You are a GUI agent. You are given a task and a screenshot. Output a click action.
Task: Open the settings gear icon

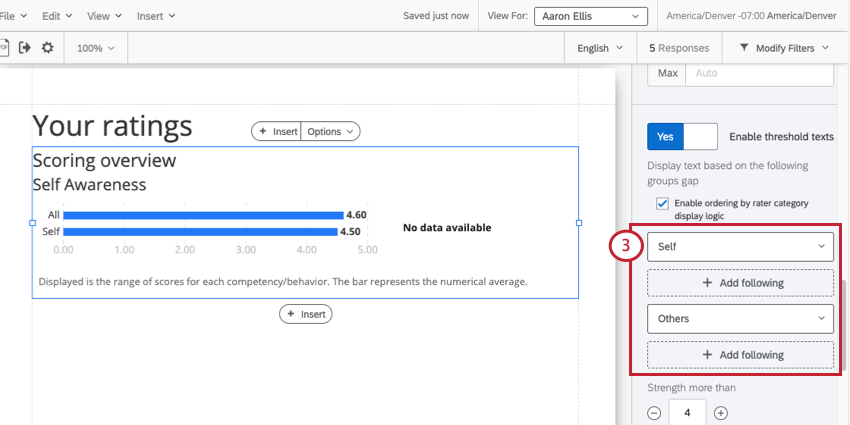[x=48, y=48]
